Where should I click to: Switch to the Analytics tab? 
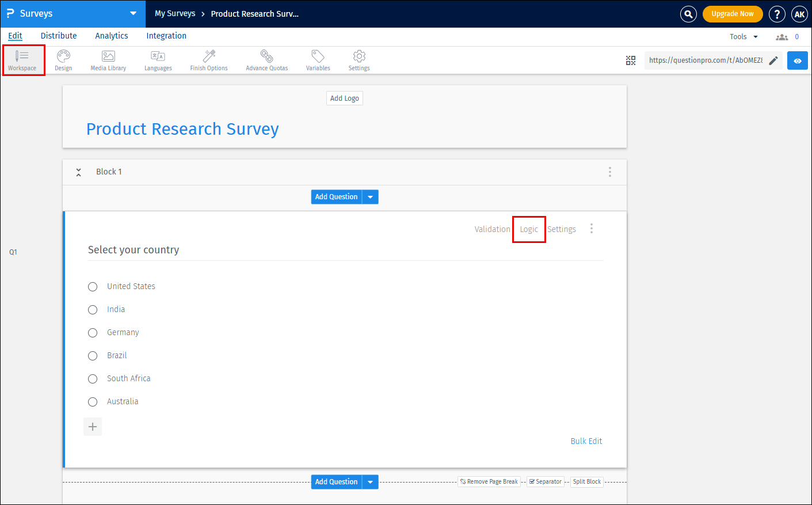(x=111, y=36)
